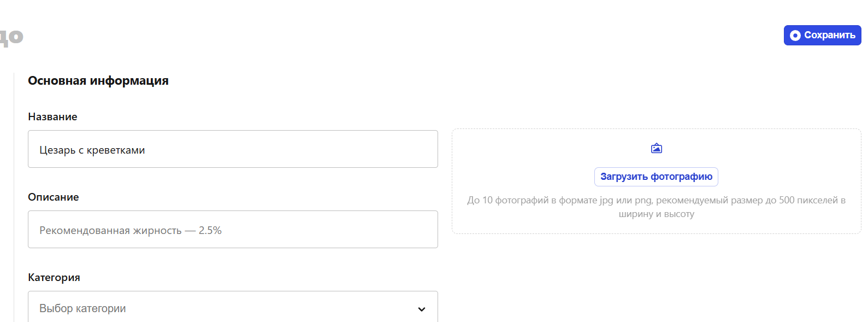Click Загрузить фотографию button
The height and width of the screenshot is (322, 868).
(x=656, y=177)
